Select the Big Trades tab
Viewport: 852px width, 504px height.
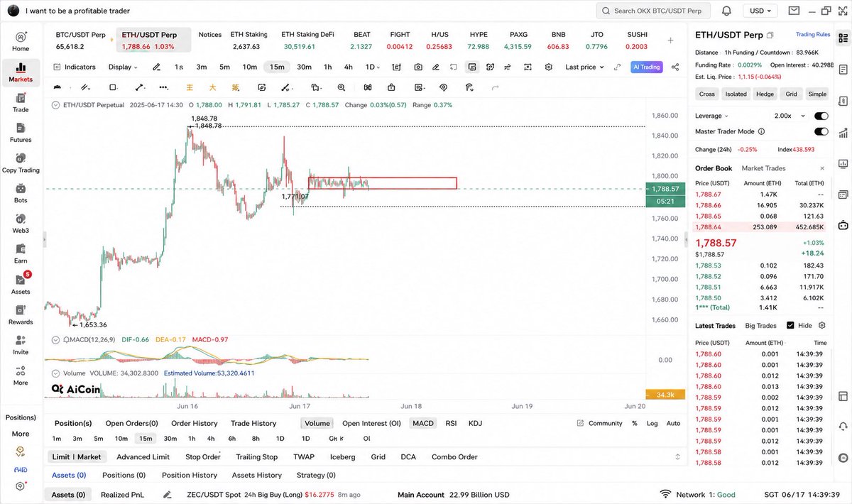[760, 325]
